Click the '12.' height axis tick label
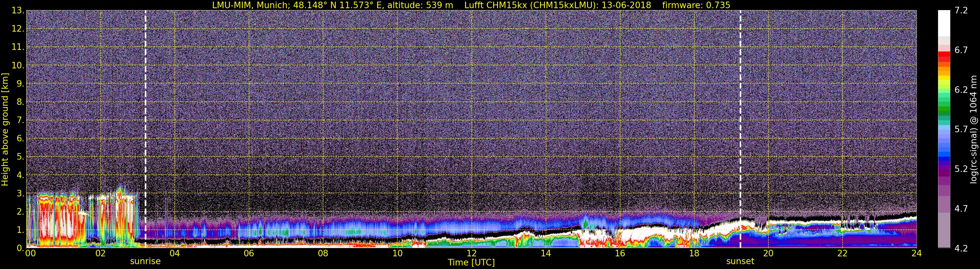The image size is (980, 269). pyautogui.click(x=18, y=29)
